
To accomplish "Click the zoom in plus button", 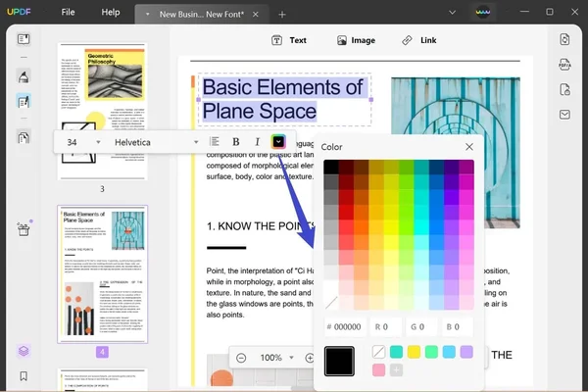I will (x=310, y=358).
